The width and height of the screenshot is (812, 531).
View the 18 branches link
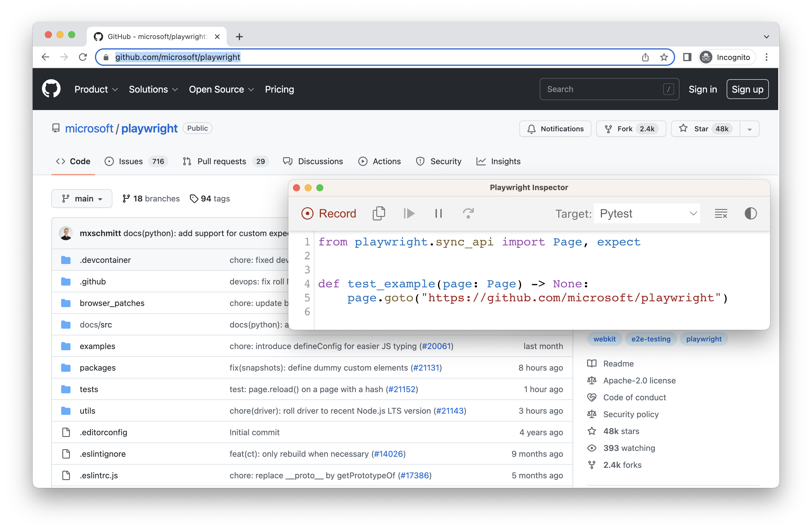tap(151, 199)
